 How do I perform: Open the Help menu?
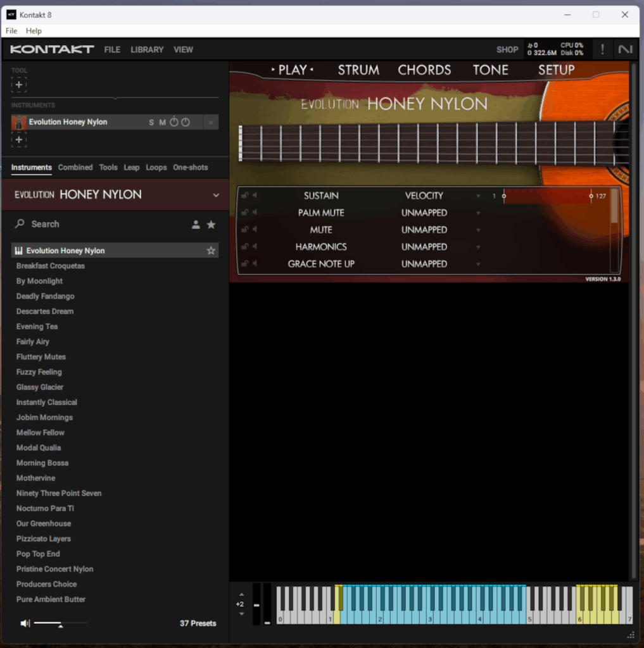click(x=34, y=30)
